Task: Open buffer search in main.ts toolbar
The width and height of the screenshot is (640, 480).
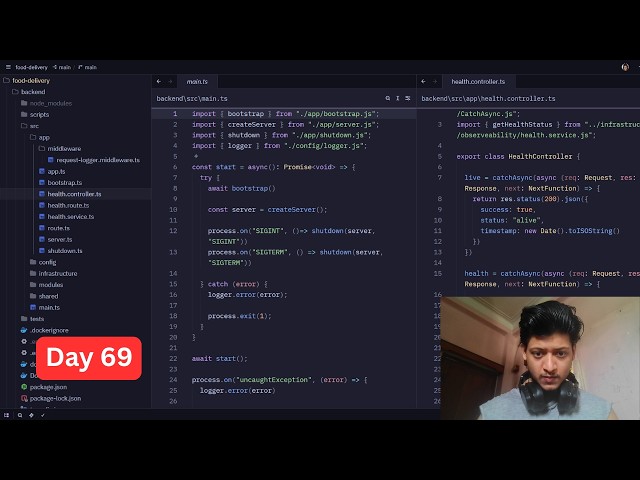Action: tap(387, 98)
